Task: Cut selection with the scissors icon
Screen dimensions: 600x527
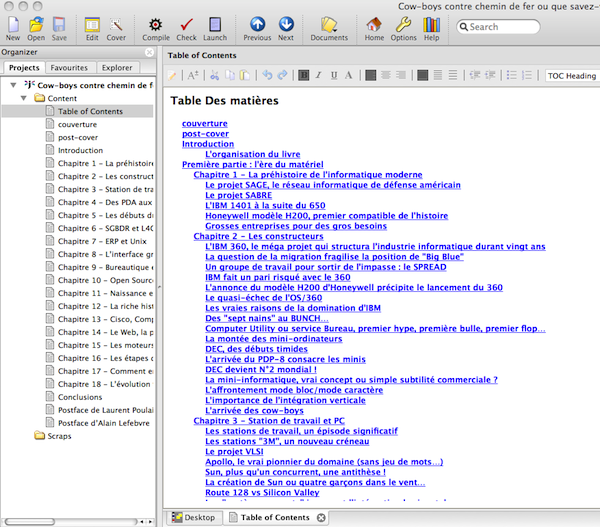Action: (215, 75)
